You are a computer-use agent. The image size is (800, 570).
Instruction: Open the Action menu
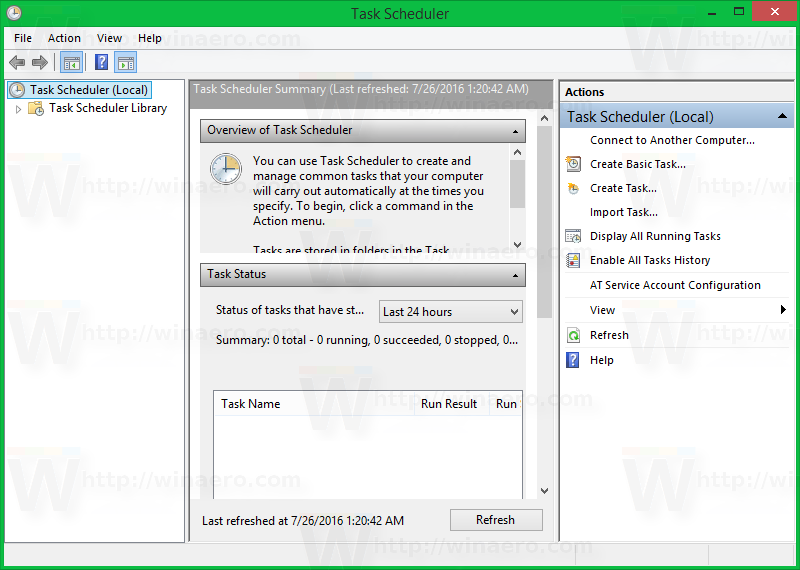click(x=64, y=38)
